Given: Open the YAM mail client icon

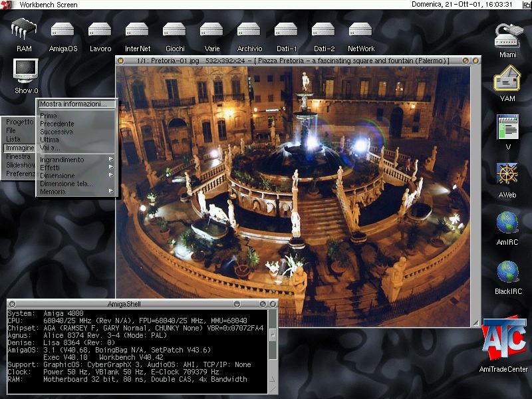Looking at the screenshot, I should (x=507, y=80).
